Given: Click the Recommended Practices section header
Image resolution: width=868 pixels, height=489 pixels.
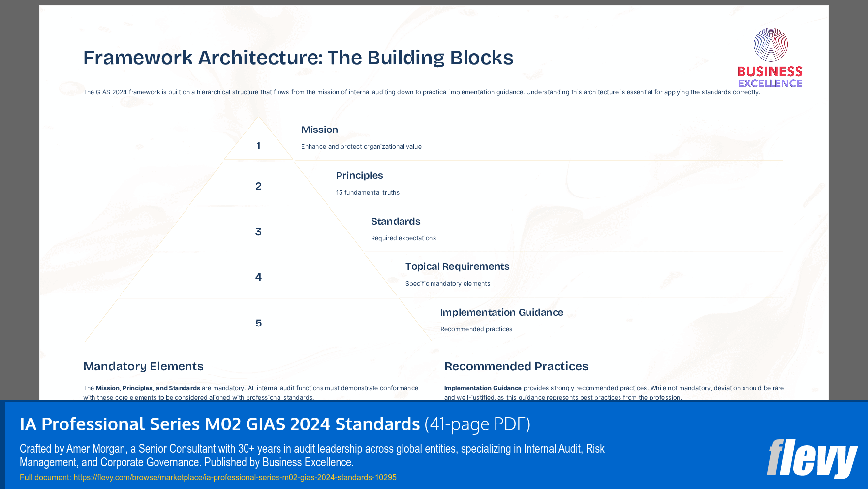Looking at the screenshot, I should tap(516, 367).
